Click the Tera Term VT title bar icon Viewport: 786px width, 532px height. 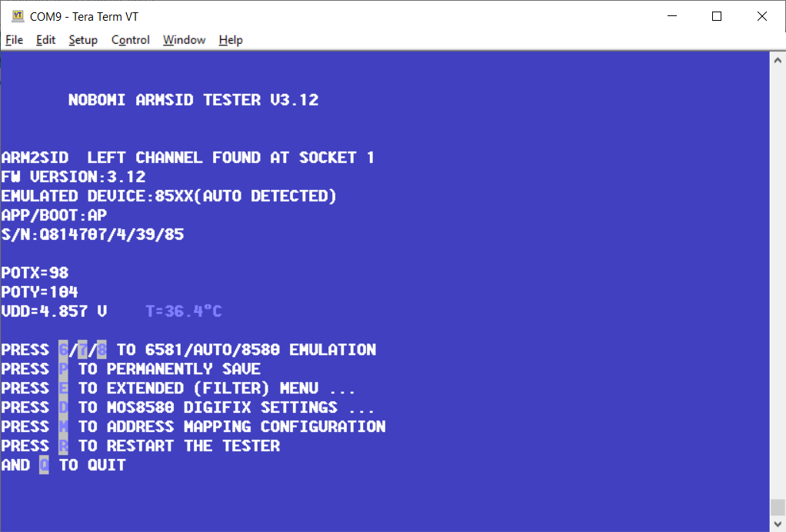click(x=18, y=16)
